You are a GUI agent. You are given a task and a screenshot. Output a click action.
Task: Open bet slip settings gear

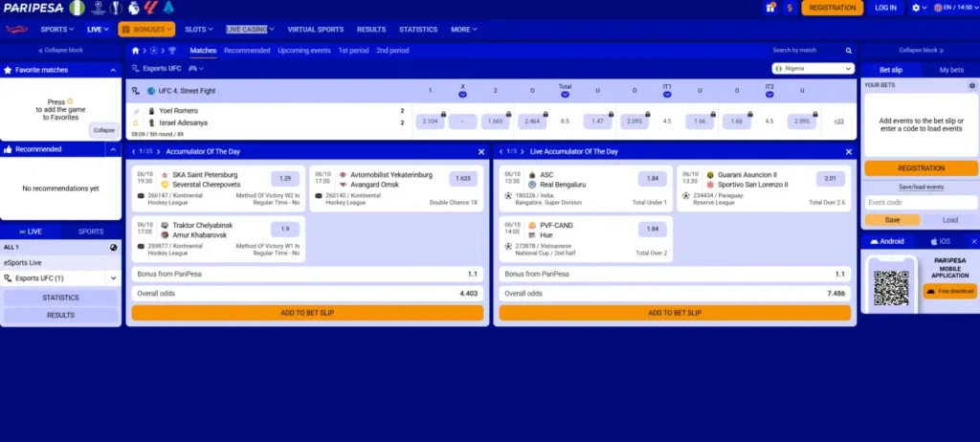pyautogui.click(x=972, y=86)
